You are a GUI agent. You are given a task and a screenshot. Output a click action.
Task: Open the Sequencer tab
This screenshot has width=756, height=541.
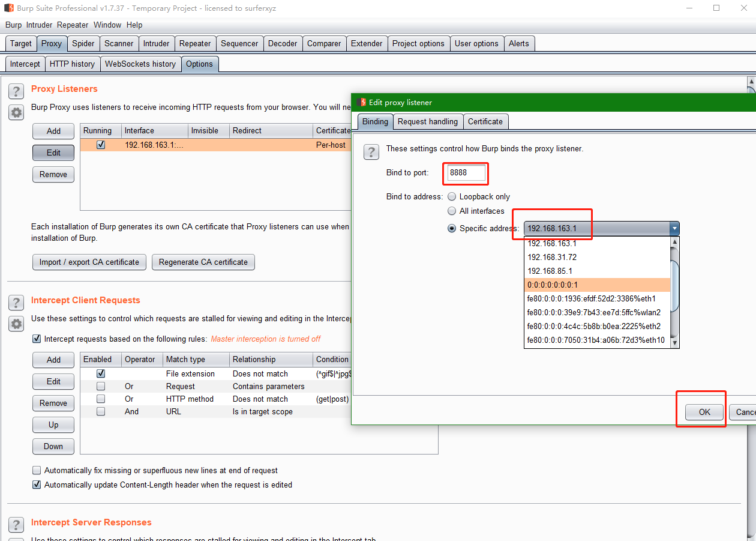click(x=239, y=43)
